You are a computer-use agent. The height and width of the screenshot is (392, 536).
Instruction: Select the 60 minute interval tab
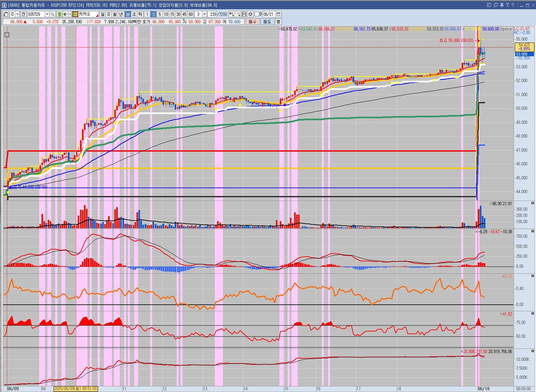191,14
